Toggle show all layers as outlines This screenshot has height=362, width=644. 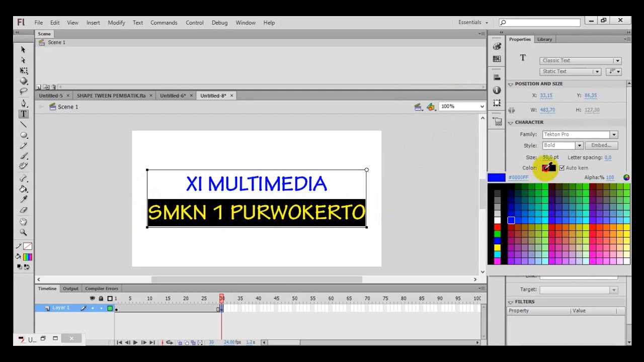point(110,299)
